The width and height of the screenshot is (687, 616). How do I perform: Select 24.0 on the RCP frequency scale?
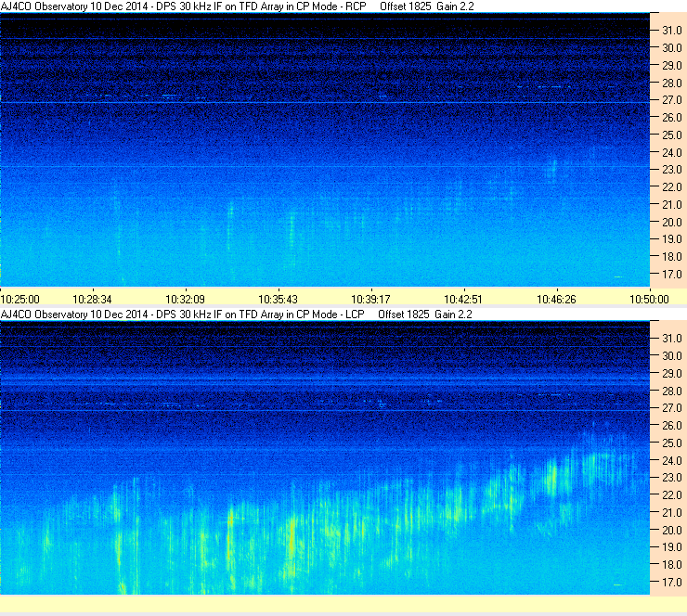point(671,152)
